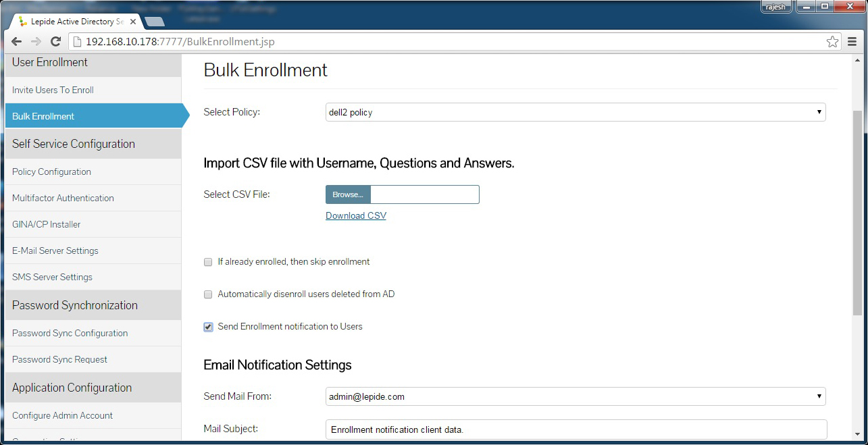
Task: Go to Policy Configuration in sidebar
Action: tap(51, 172)
